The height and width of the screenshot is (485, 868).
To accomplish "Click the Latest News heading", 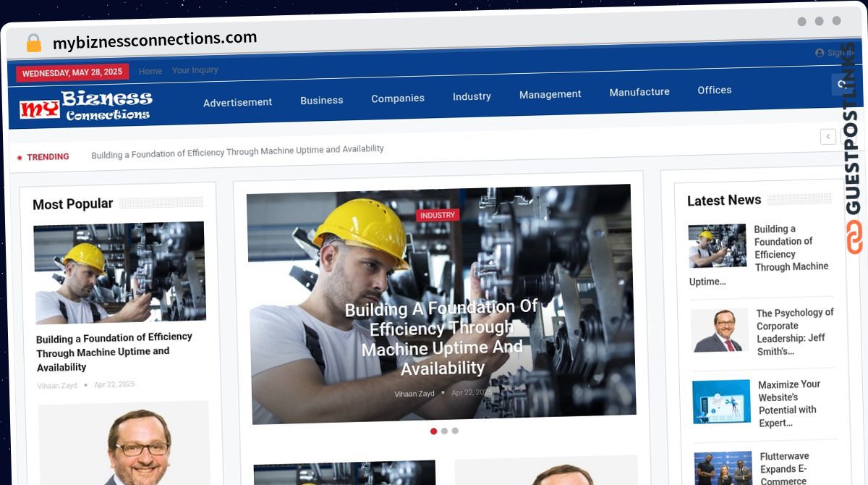I will [x=724, y=201].
